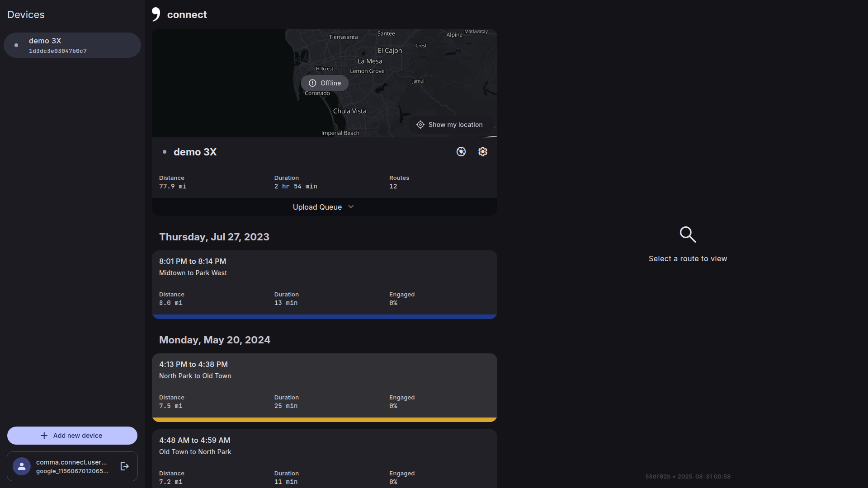This screenshot has height=488, width=868.
Task: Click the comma connect logo icon
Action: pyautogui.click(x=156, y=14)
